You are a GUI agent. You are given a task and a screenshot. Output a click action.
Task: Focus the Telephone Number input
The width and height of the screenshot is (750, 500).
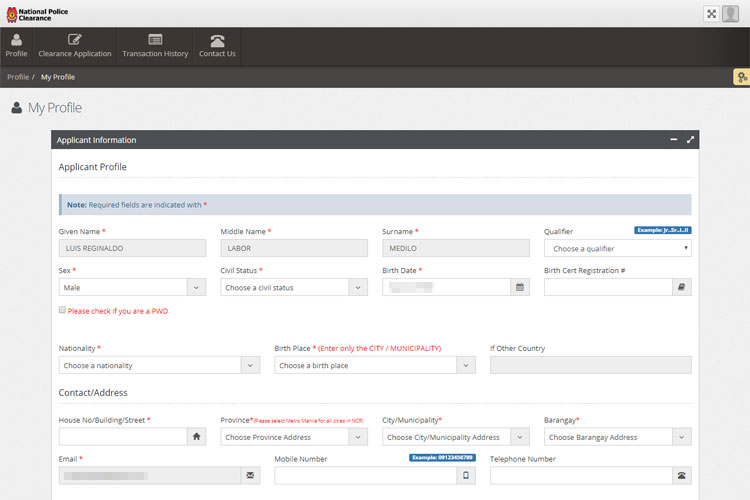pos(581,476)
